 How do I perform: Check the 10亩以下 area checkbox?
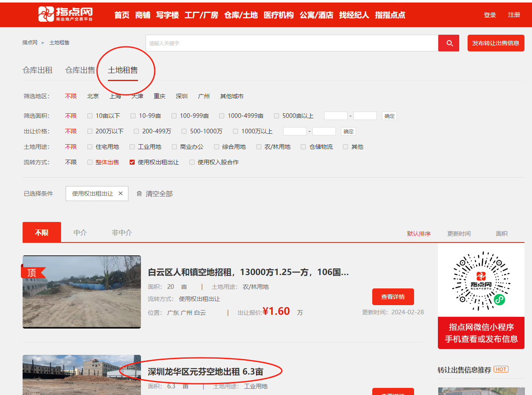90,116
